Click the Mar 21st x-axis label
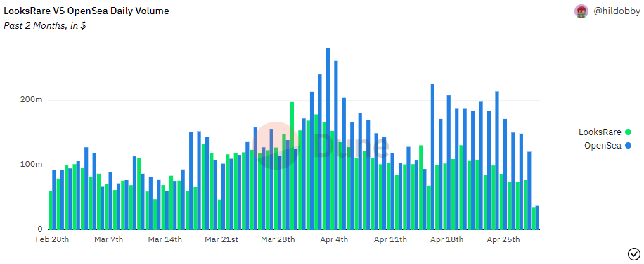This screenshot has height=264, width=644. click(x=221, y=239)
